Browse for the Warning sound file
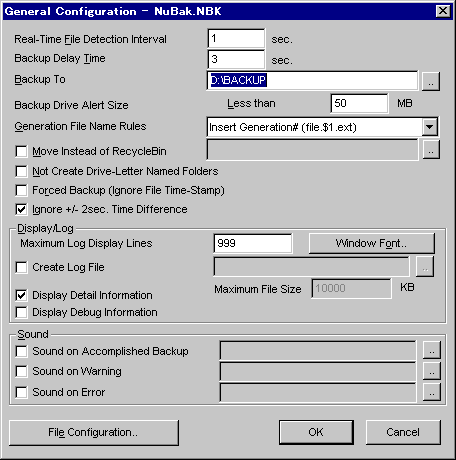456x460 pixels. point(432,371)
